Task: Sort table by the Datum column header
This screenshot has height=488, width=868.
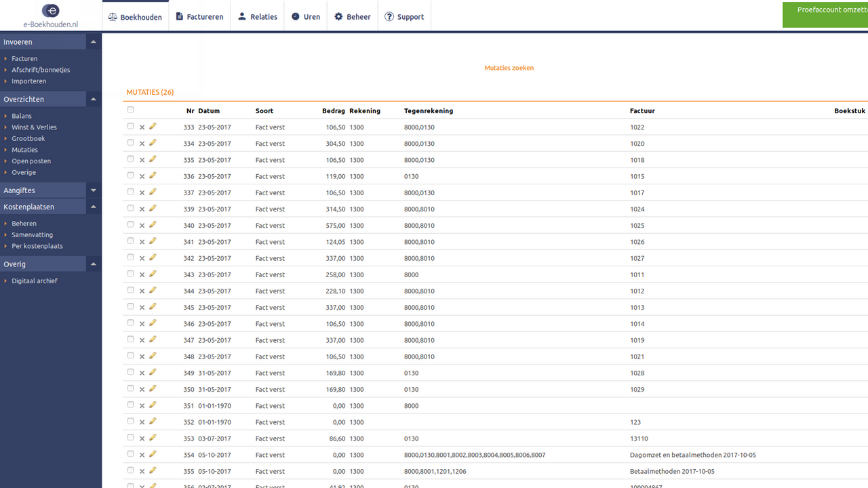Action: (x=209, y=110)
